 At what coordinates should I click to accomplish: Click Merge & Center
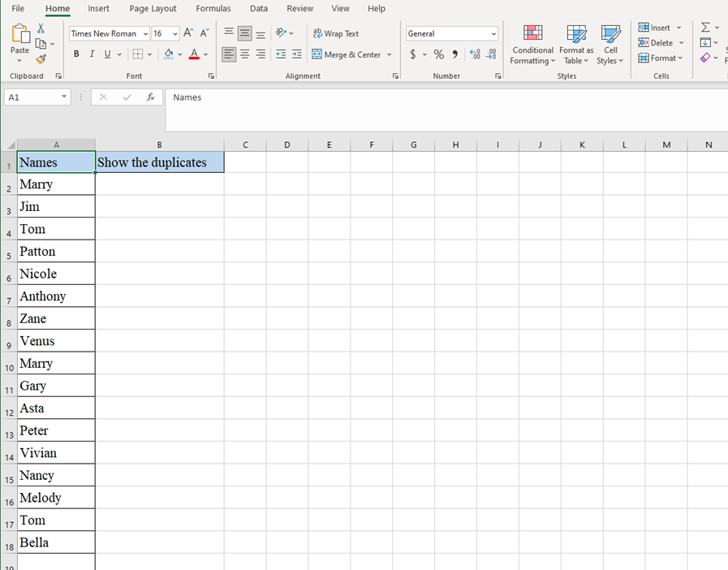349,54
